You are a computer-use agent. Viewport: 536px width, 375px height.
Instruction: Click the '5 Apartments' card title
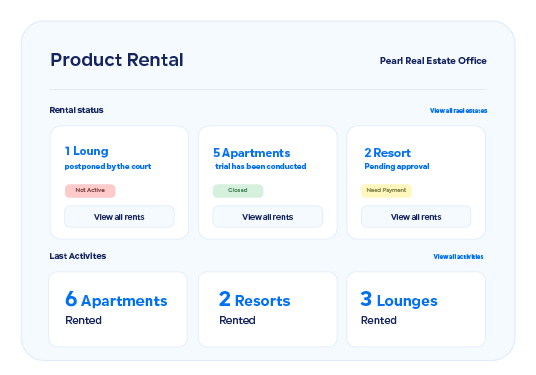click(x=252, y=153)
